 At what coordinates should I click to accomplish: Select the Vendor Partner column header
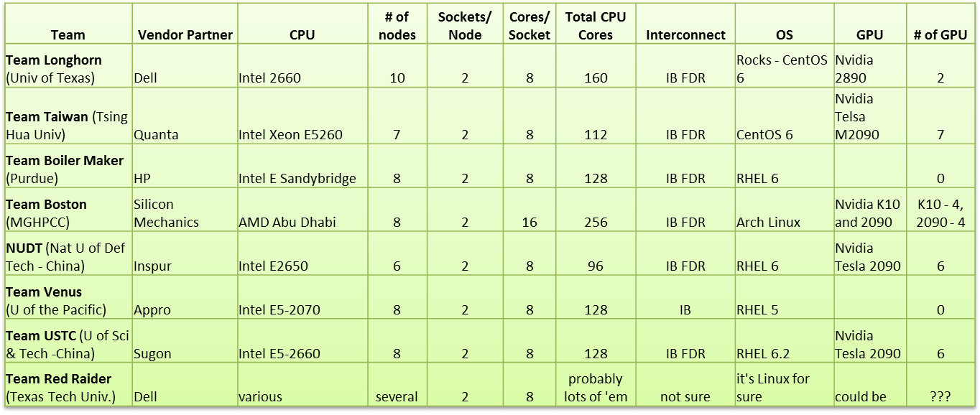coord(185,34)
